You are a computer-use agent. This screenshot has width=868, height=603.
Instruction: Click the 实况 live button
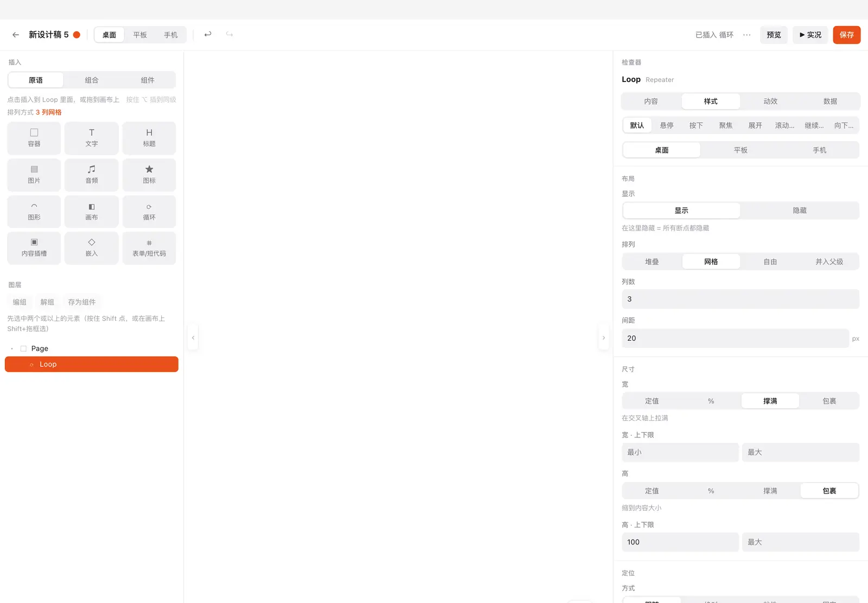coord(810,35)
